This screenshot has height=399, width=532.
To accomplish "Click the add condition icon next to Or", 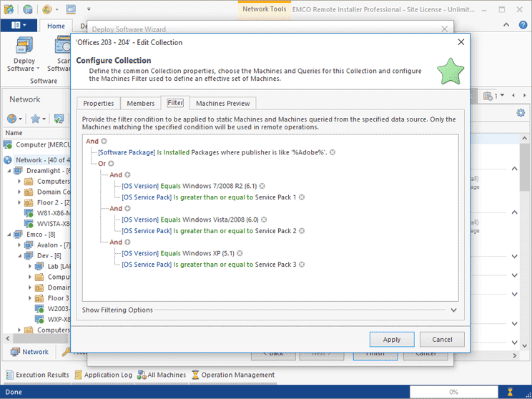I will 111,164.
